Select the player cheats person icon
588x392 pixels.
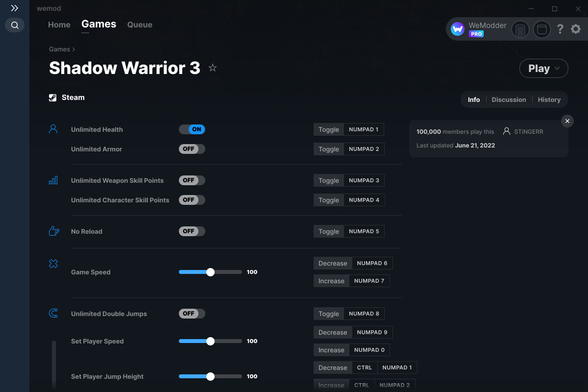click(x=53, y=128)
